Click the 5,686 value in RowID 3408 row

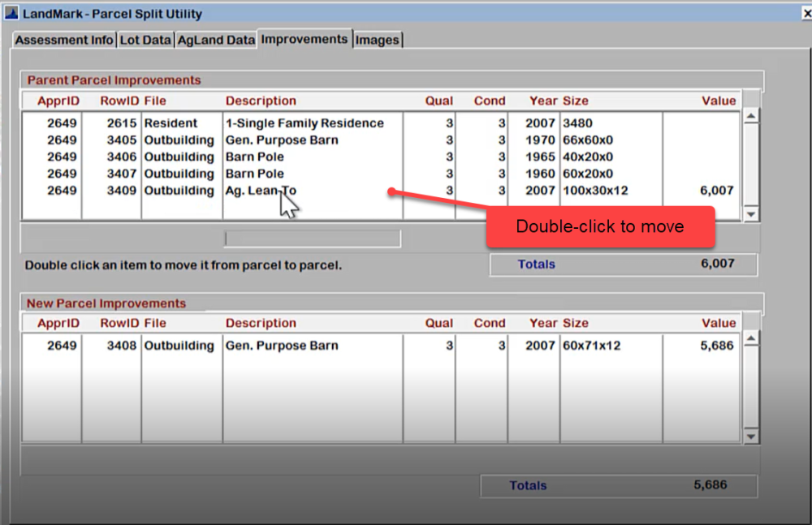click(717, 346)
